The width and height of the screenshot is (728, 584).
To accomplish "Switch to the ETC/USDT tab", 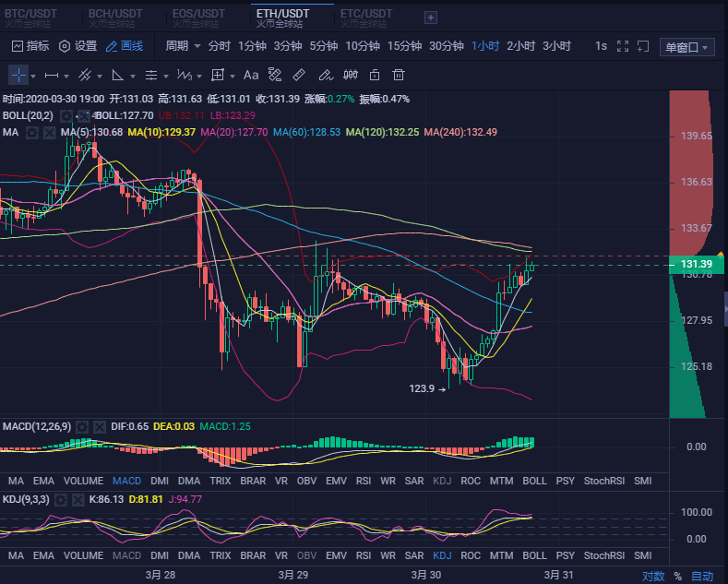I will pos(366,18).
